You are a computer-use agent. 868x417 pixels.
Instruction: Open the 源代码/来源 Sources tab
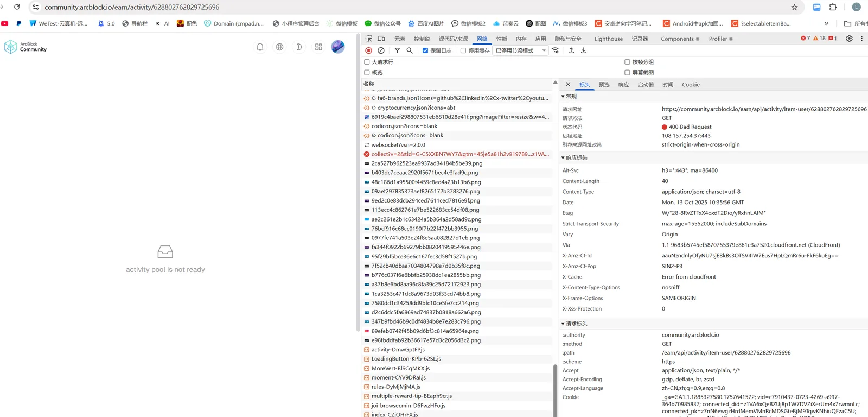[x=453, y=39]
